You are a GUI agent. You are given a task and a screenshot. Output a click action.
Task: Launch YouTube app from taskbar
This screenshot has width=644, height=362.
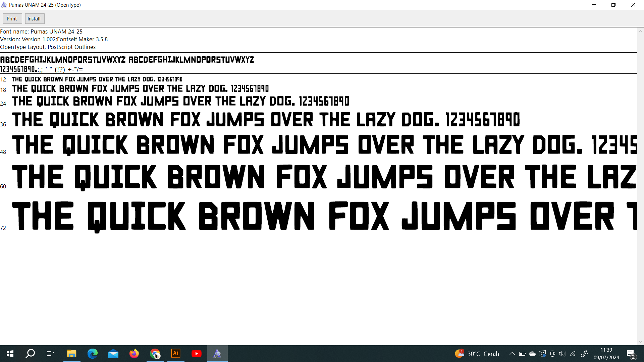click(197, 353)
